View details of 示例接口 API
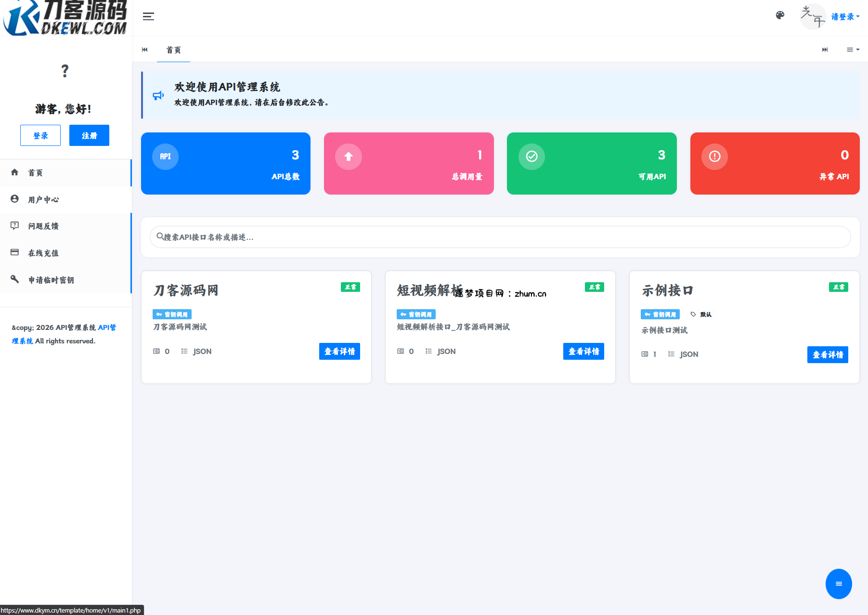868x615 pixels. click(828, 355)
